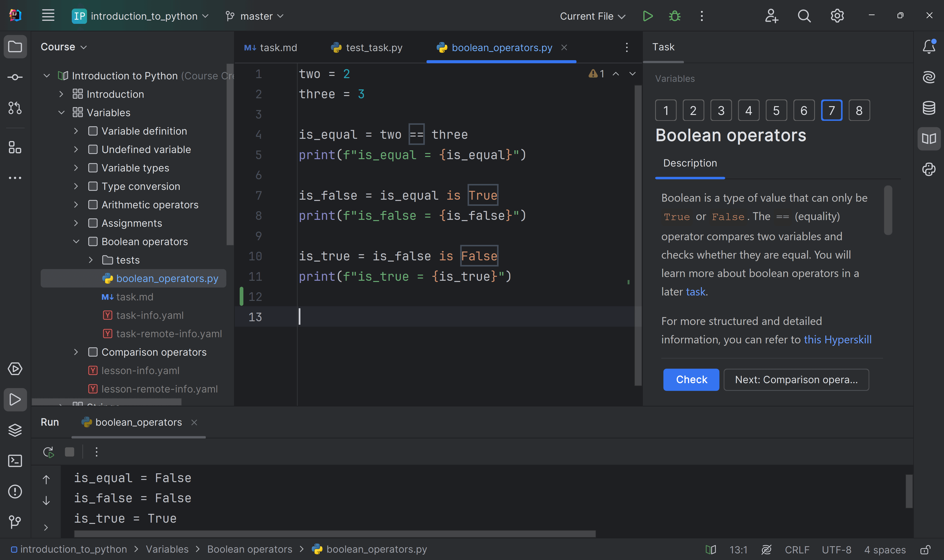This screenshot has height=560, width=944.
Task: Open the master branch dropdown
Action: pos(254,16)
